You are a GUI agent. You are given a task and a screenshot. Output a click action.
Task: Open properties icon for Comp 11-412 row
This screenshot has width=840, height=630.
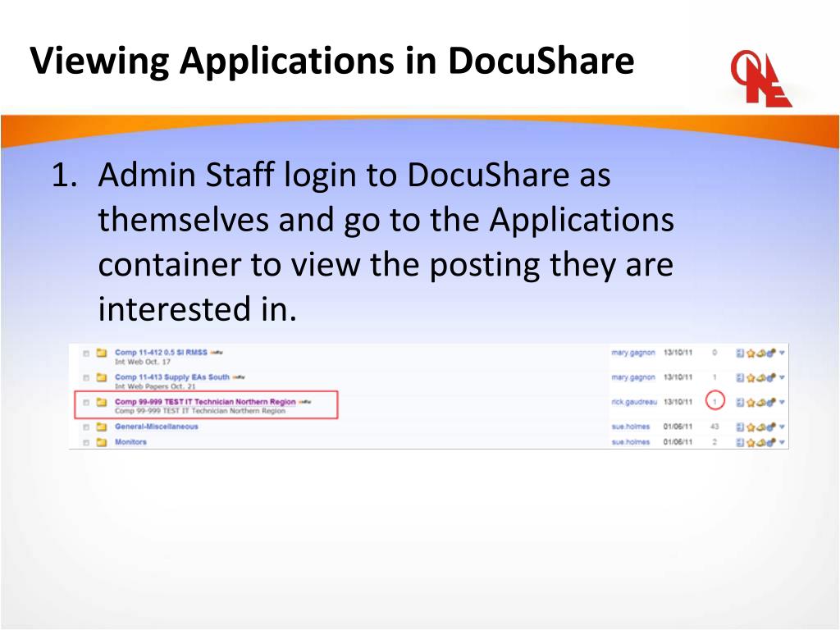coord(740,353)
